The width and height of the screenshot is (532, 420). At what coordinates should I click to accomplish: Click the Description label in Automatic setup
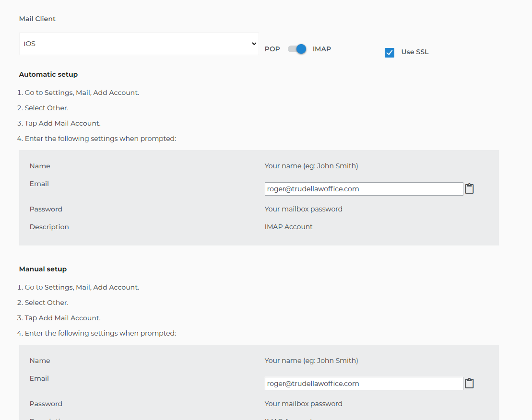tap(49, 227)
